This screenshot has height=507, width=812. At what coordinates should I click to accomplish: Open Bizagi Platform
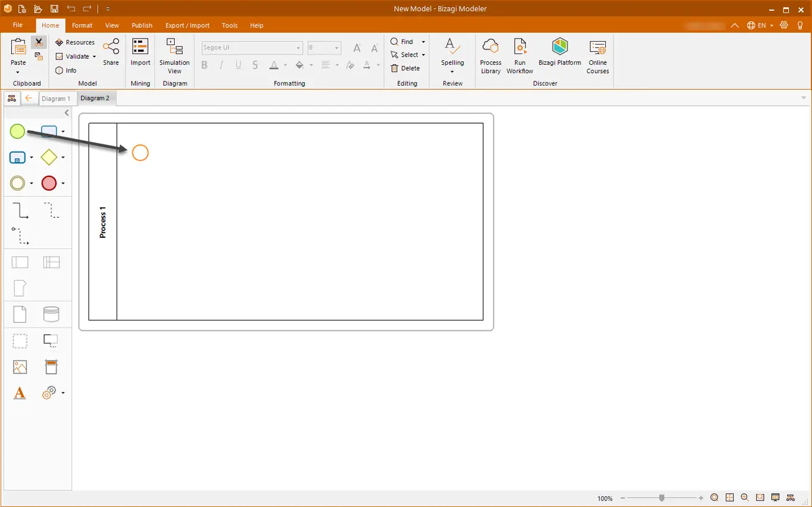point(560,52)
